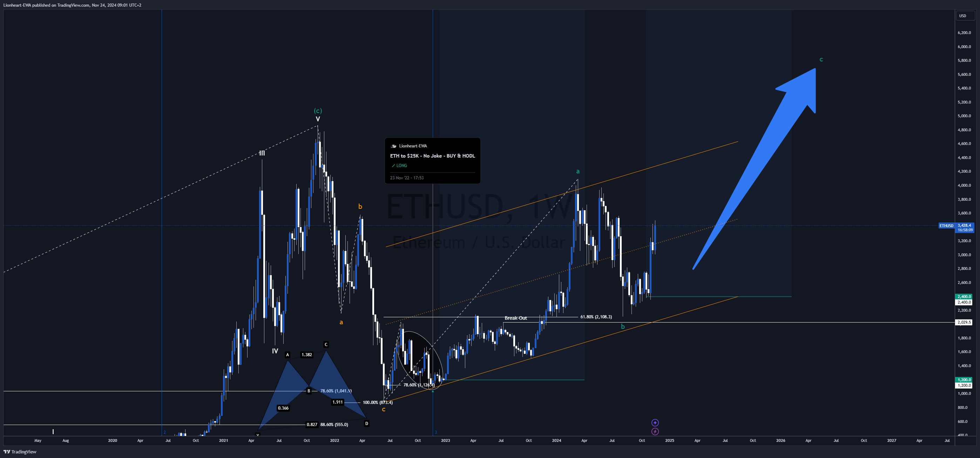
Task: Click the 1.382 harmonic ratio label
Action: [x=307, y=355]
